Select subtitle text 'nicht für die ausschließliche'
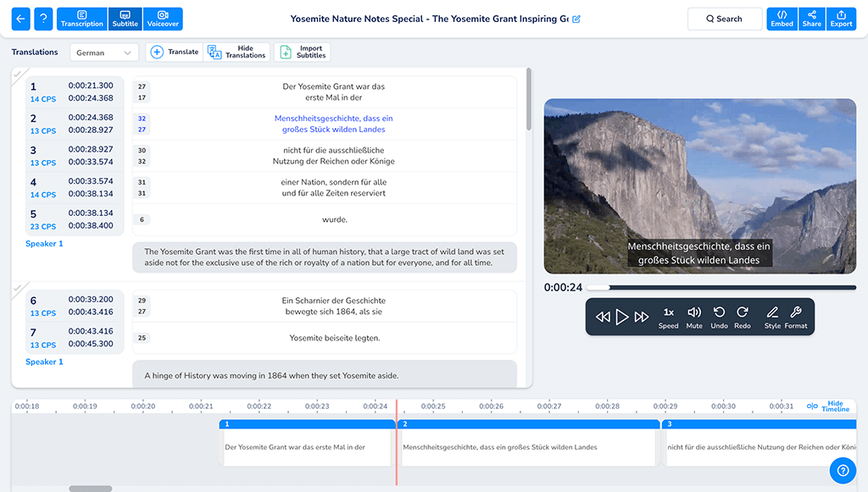Screen dimensions: 868x492 (x=333, y=151)
